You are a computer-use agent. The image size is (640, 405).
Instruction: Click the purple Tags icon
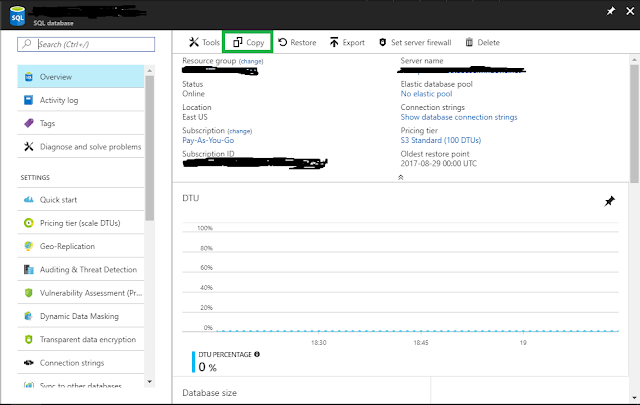coord(29,123)
